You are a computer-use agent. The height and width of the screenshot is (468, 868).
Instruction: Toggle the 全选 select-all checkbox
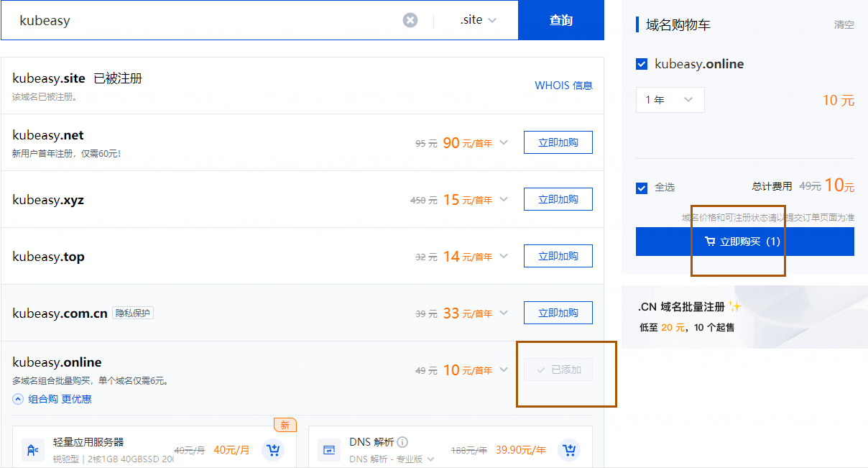642,188
